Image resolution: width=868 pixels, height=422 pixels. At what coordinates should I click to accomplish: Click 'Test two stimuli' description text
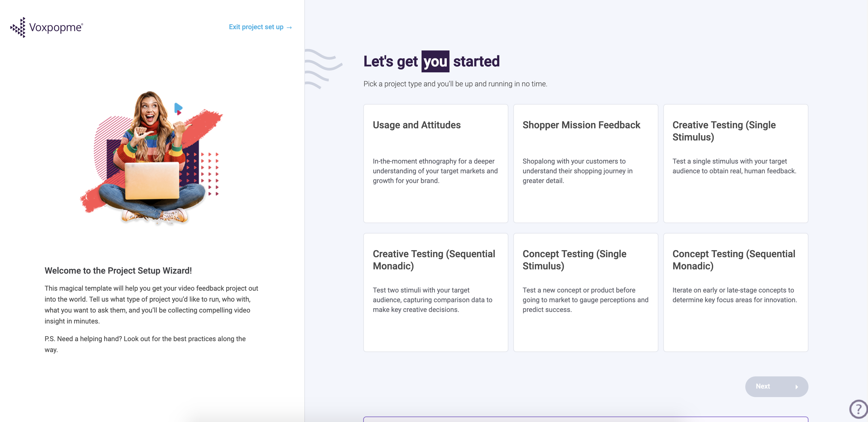[432, 300]
